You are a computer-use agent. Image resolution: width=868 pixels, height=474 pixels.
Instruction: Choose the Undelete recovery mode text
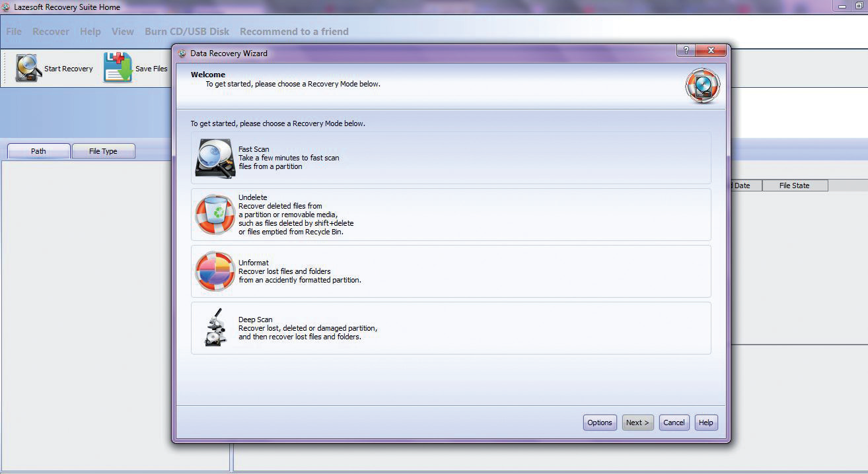[253, 197]
